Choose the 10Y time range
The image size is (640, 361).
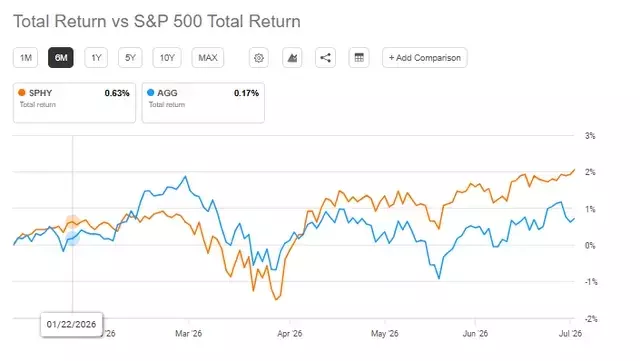167,58
